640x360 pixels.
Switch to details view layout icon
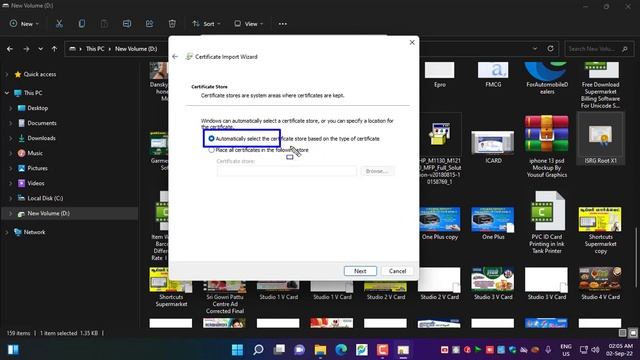622,333
